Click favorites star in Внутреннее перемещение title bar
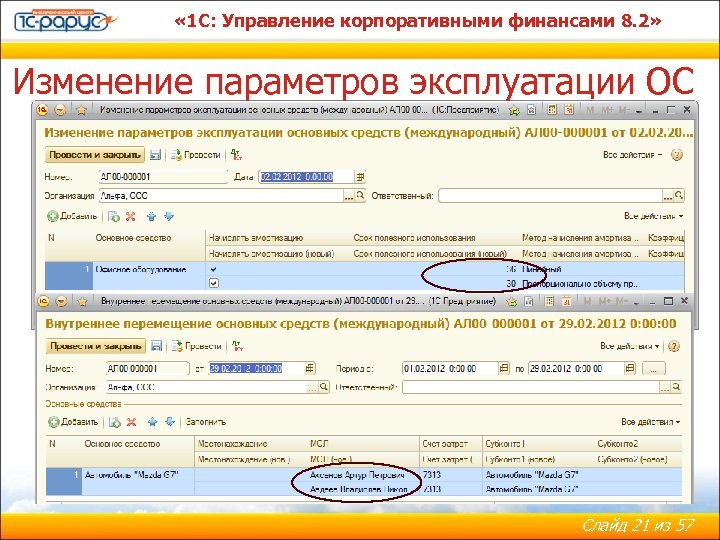Image resolution: width=720 pixels, height=540 pixels. point(82,302)
